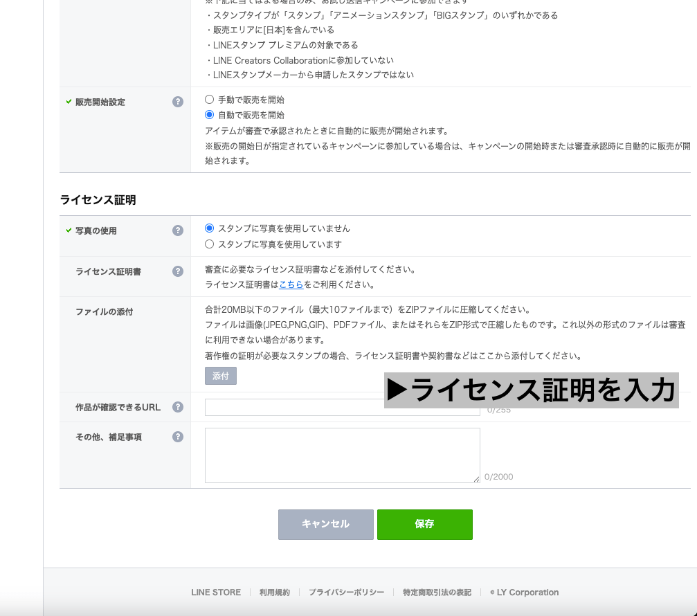
Task: Click the 販売エリアに[日本]を含んでいる line
Action: (x=270, y=30)
